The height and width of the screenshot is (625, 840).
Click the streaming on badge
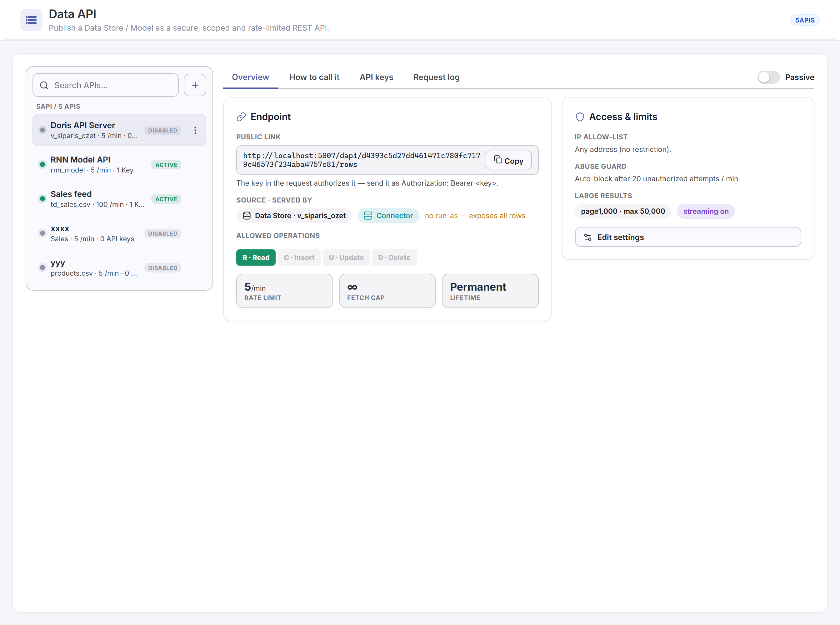tap(706, 211)
